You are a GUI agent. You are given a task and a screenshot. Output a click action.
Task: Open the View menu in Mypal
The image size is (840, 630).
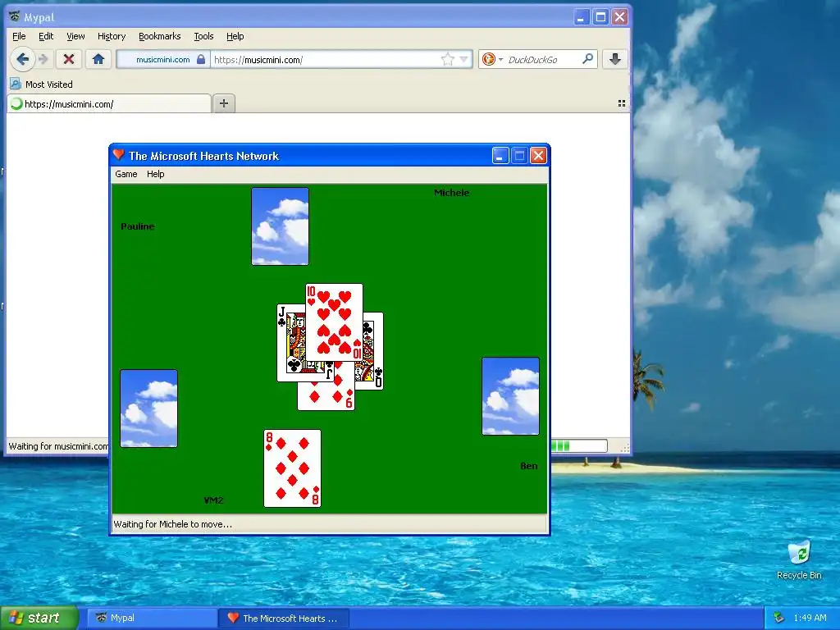tap(75, 36)
